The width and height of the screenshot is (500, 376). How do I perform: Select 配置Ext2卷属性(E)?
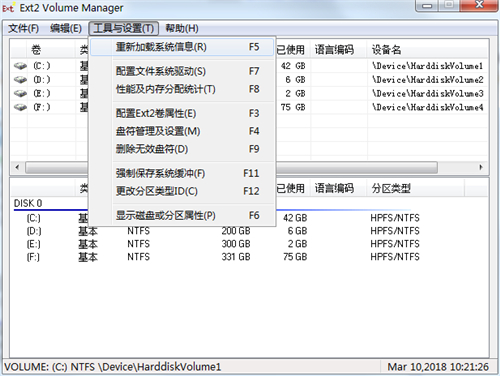182,114
